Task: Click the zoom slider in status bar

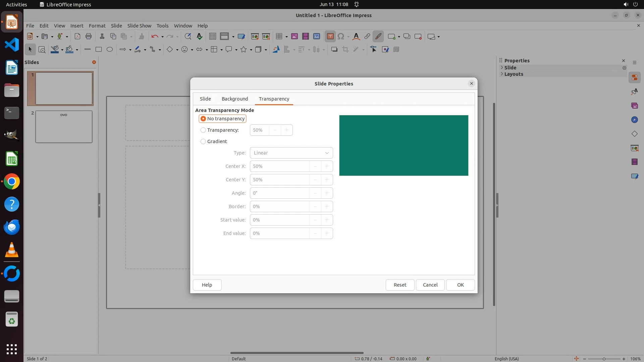Action: pos(604,359)
